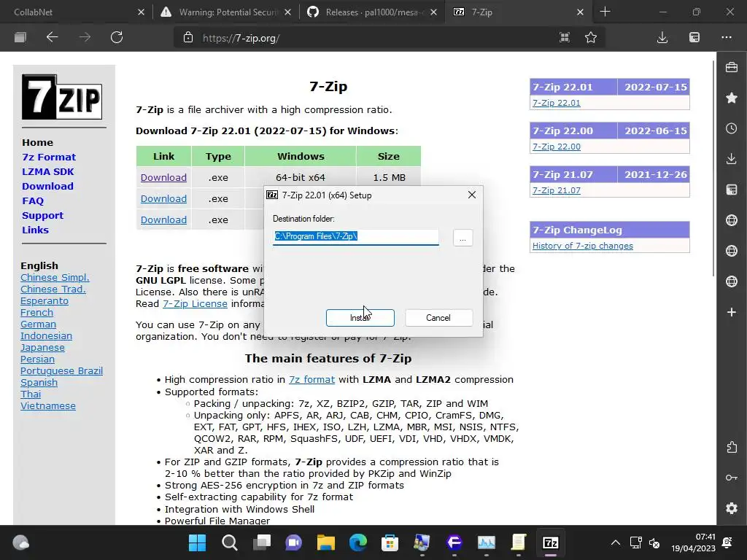The image size is (747, 560).
Task: Open the FAQ link
Action: click(x=33, y=201)
